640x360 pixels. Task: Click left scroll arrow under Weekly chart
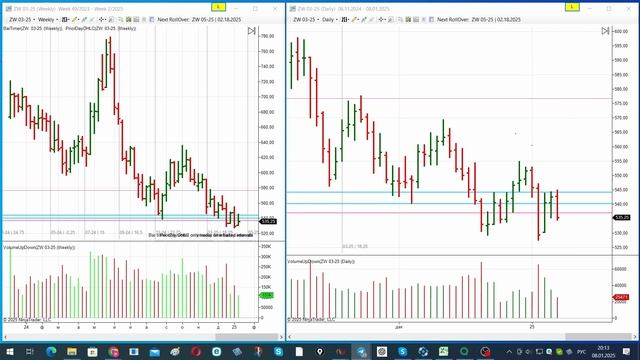[x=5, y=337]
